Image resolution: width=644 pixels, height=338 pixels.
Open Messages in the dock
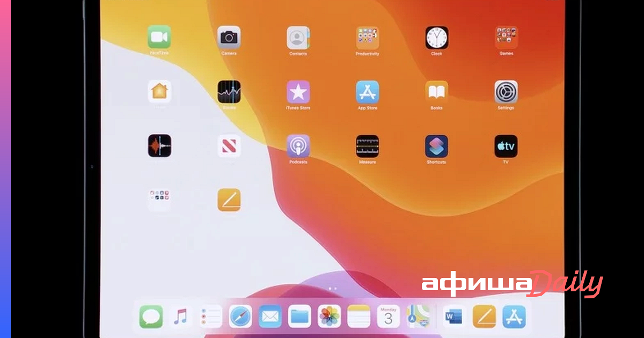tap(151, 316)
